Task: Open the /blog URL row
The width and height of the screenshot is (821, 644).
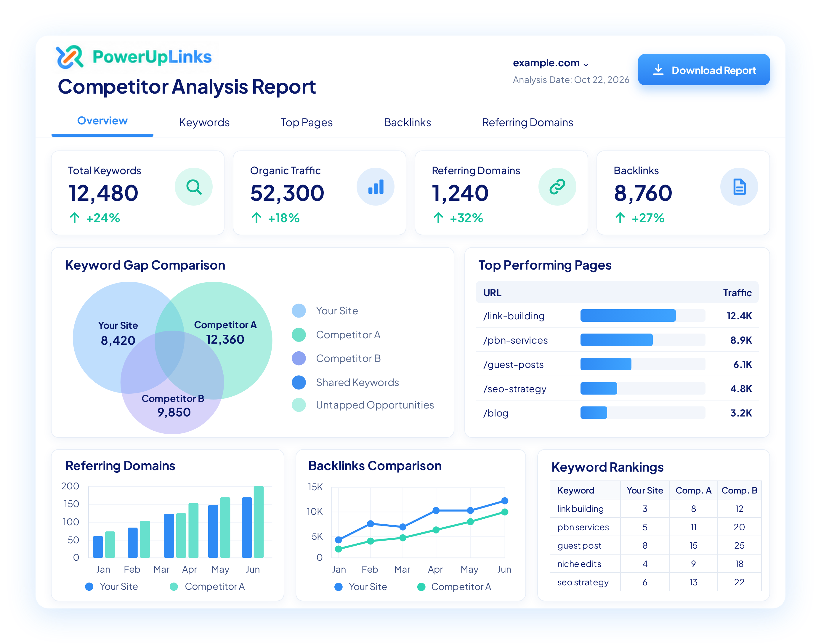Action: click(x=617, y=413)
